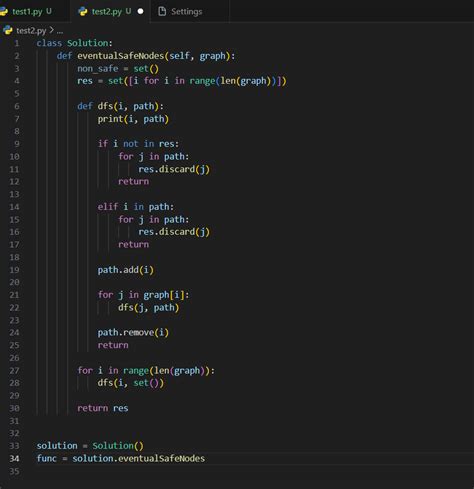The height and width of the screenshot is (489, 474).
Task: Switch to the test2.py tab
Action: 111,11
